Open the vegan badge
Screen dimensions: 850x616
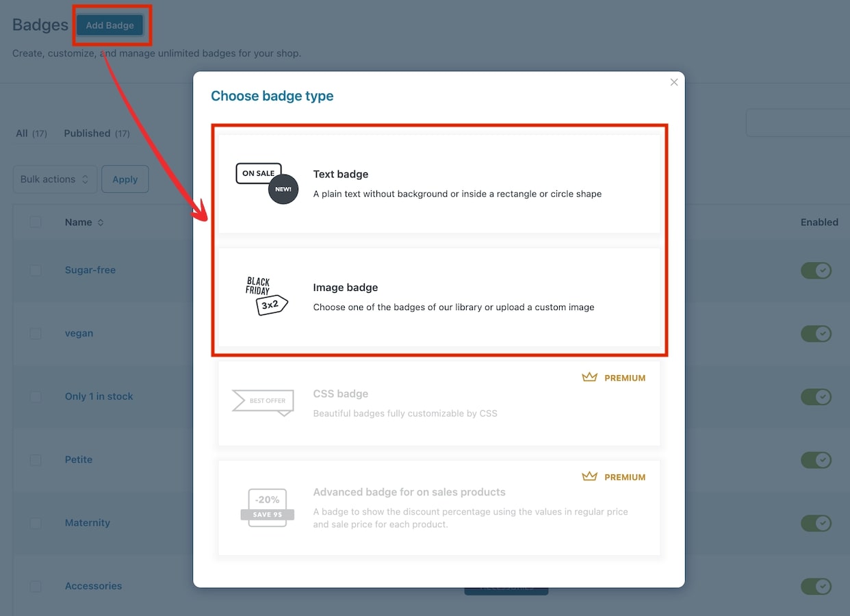coord(79,333)
